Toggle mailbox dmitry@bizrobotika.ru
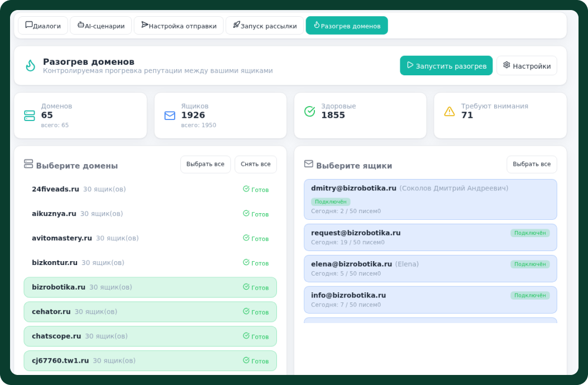 click(x=431, y=199)
